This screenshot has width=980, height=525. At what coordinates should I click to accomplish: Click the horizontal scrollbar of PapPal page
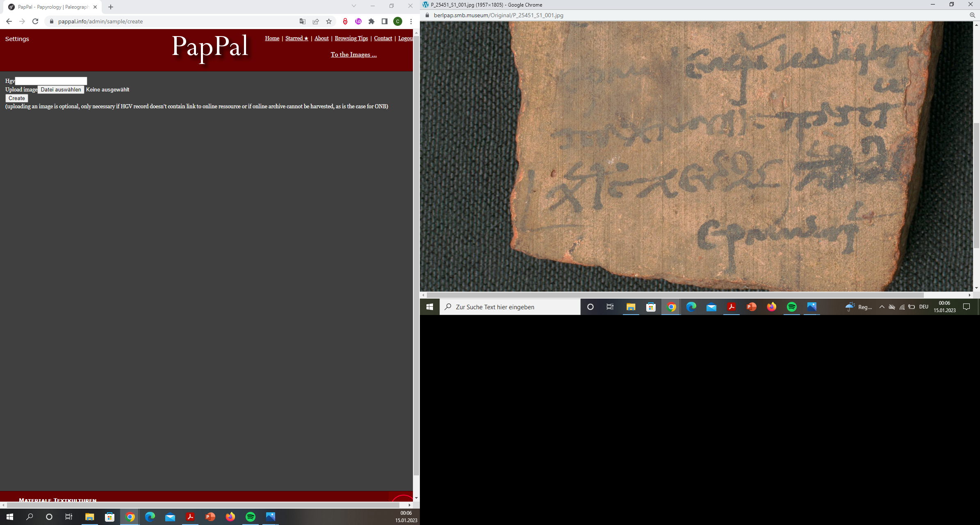(x=203, y=505)
